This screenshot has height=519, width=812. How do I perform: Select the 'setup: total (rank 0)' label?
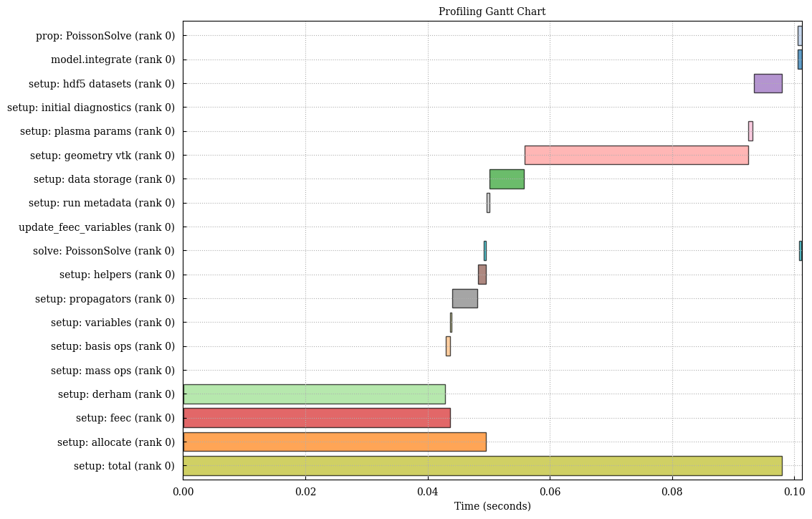pos(124,466)
